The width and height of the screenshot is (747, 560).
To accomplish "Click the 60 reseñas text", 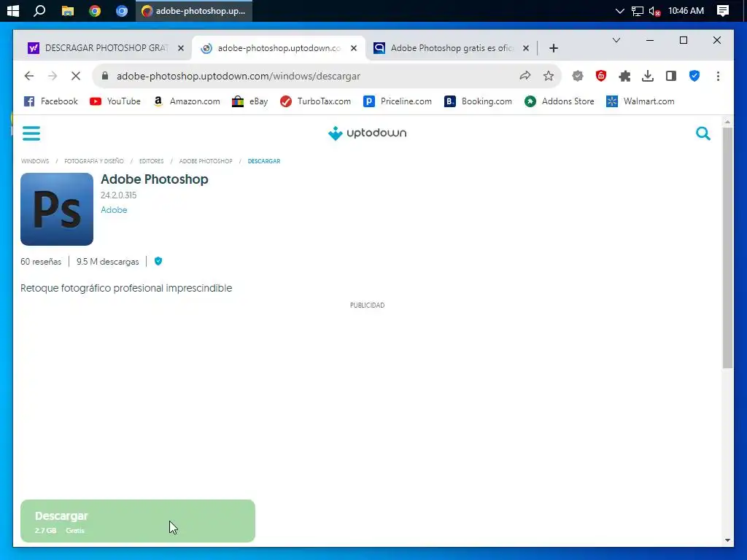I will coord(41,262).
